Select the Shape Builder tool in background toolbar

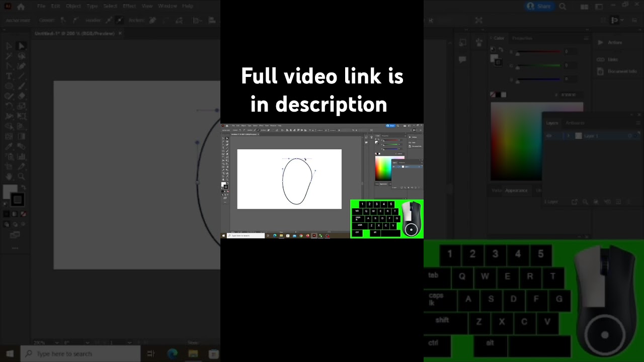tap(9, 126)
